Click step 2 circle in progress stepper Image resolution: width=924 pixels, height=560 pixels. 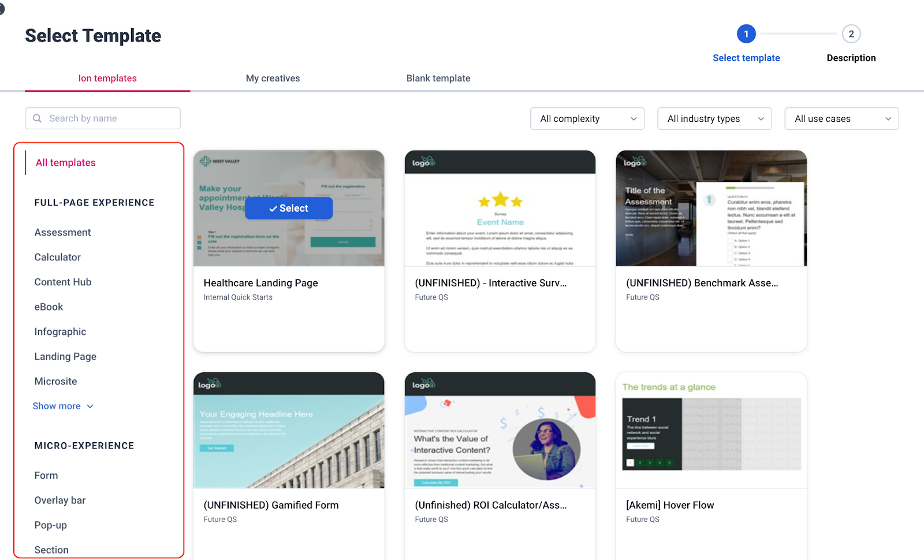coord(851,34)
